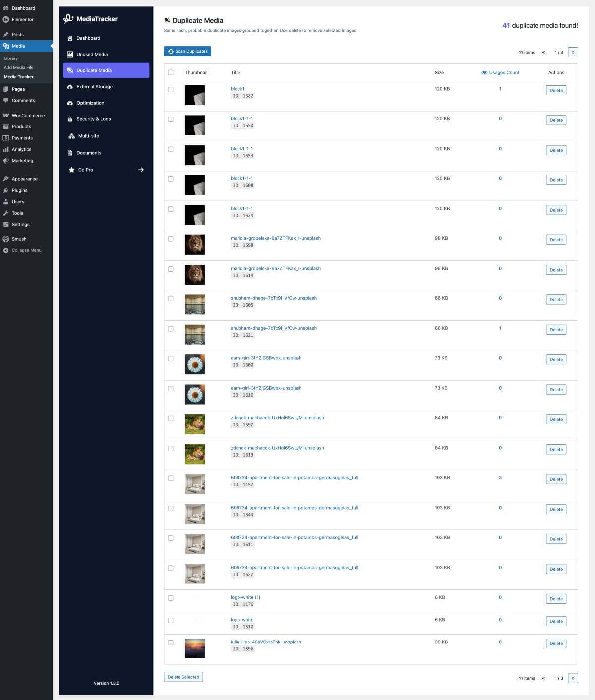The image size is (595, 700).
Task: Click the MediaTracker Dashboard home icon
Action: pos(70,38)
